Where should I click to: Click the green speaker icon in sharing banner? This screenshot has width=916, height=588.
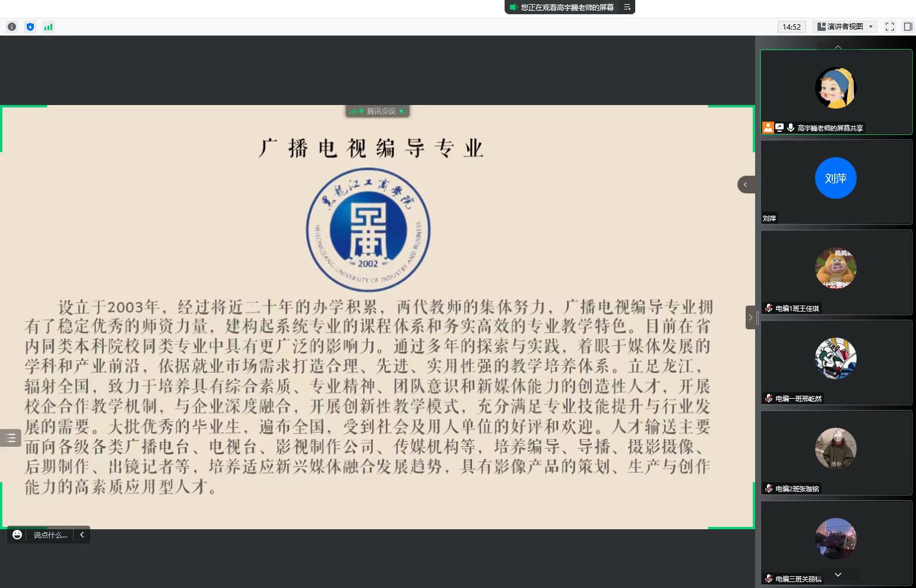click(x=514, y=7)
